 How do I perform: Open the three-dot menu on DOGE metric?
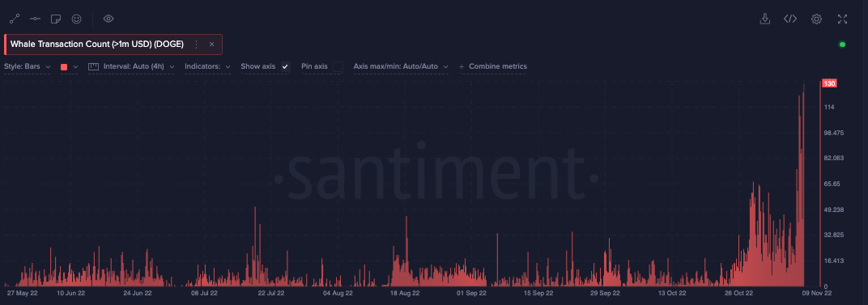coord(196,44)
